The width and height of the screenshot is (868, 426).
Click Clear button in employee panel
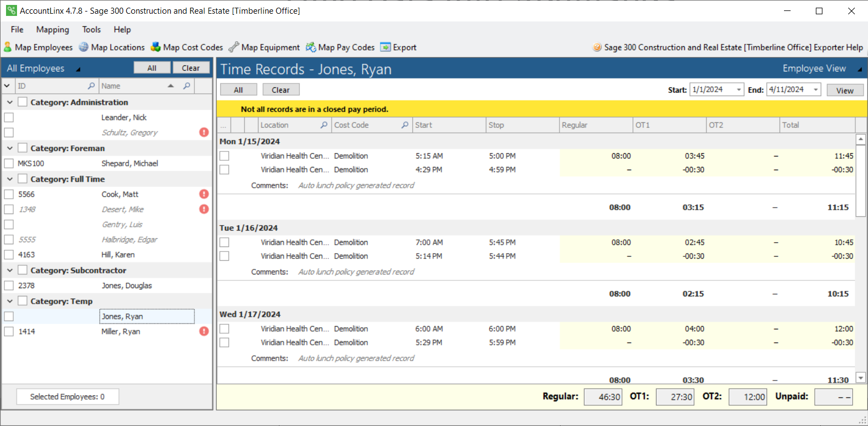(x=191, y=68)
